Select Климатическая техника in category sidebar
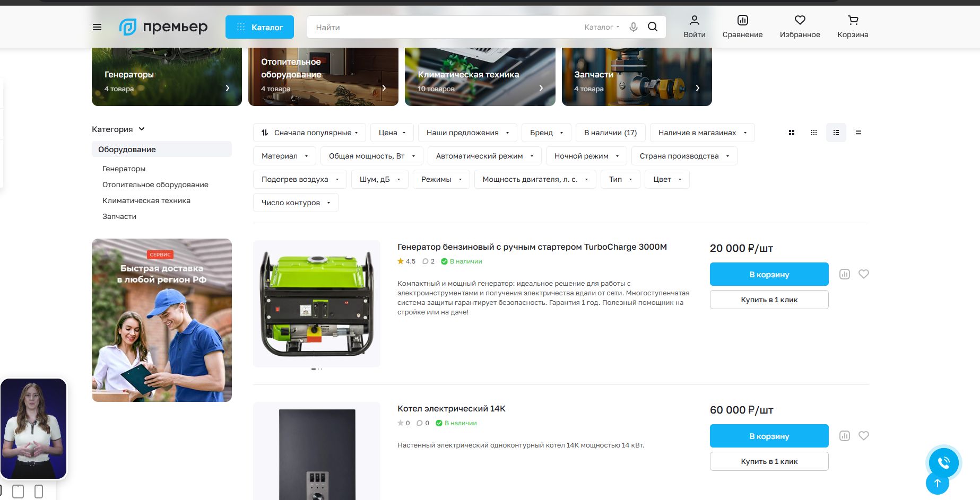980x500 pixels. pyautogui.click(x=146, y=200)
